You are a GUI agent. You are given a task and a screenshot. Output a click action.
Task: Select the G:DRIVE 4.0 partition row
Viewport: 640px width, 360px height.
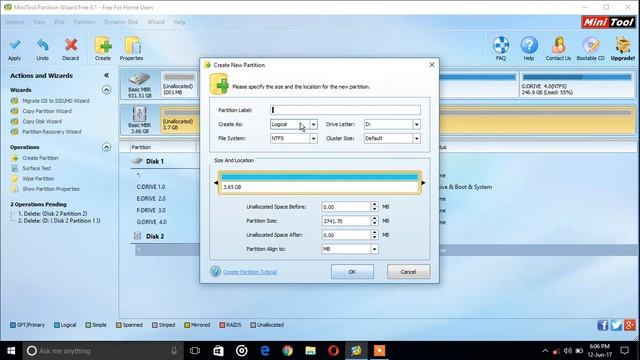coord(151,222)
